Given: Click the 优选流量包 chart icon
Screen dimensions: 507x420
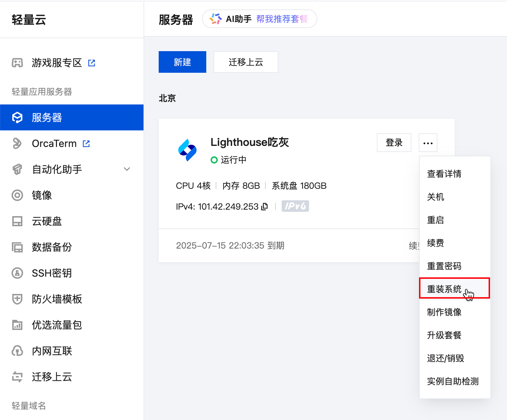Looking at the screenshot, I should (17, 325).
